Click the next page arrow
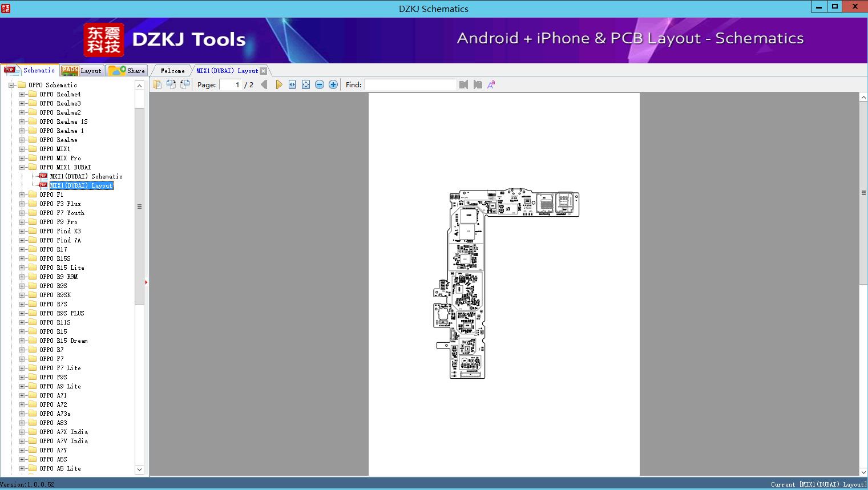 click(x=278, y=84)
